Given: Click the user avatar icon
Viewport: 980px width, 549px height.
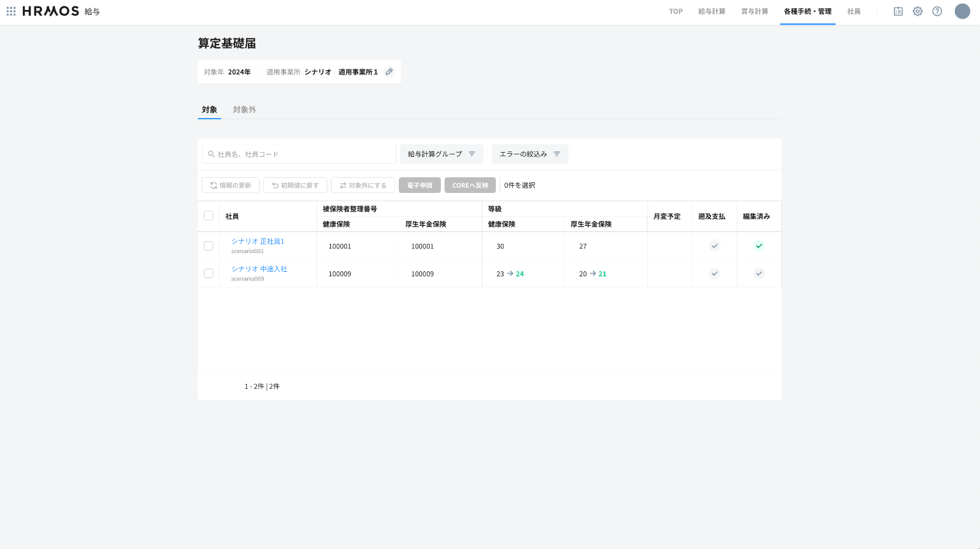Looking at the screenshot, I should (x=962, y=11).
